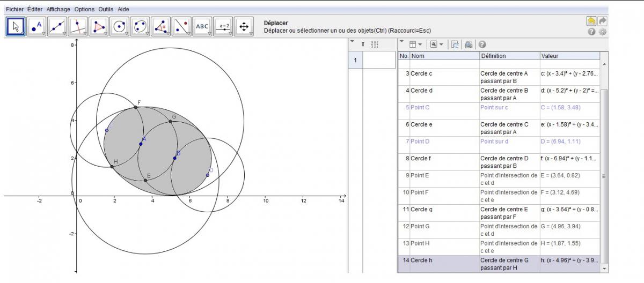Select the Ellipse conic tool

(x=141, y=26)
